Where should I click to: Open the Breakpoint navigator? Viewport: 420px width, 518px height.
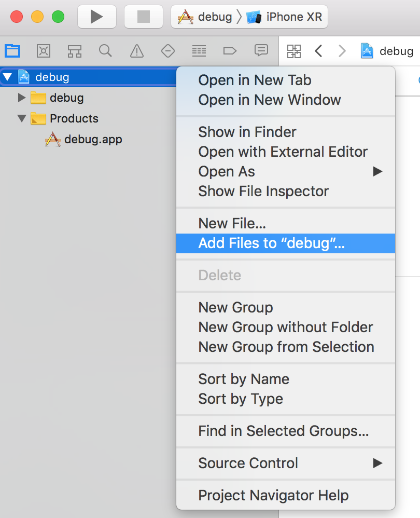tap(230, 51)
